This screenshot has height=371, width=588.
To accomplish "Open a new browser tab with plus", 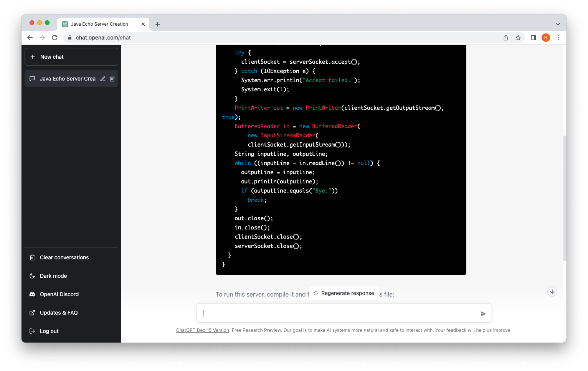I will (x=158, y=24).
